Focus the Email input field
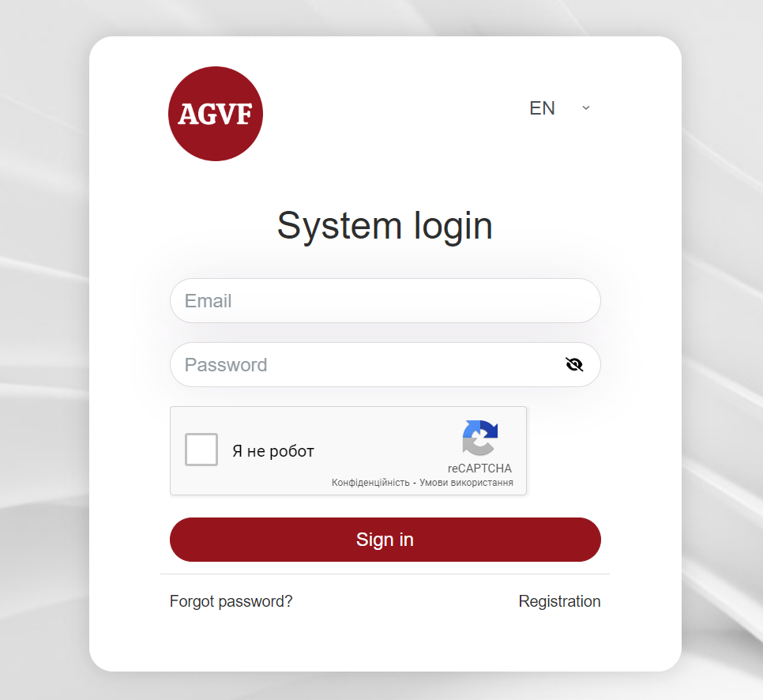The width and height of the screenshot is (763, 700). coord(385,301)
